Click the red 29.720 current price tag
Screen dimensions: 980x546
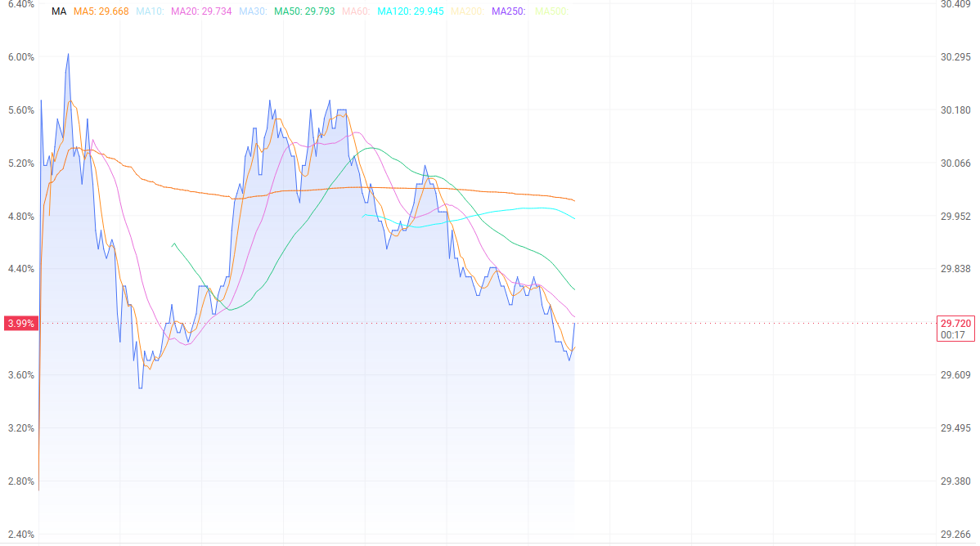tap(955, 323)
